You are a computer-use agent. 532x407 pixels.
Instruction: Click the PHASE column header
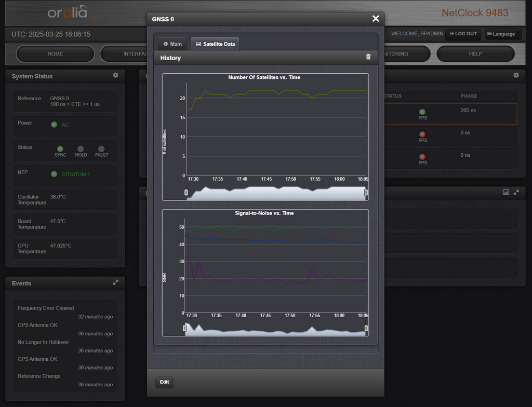point(469,96)
